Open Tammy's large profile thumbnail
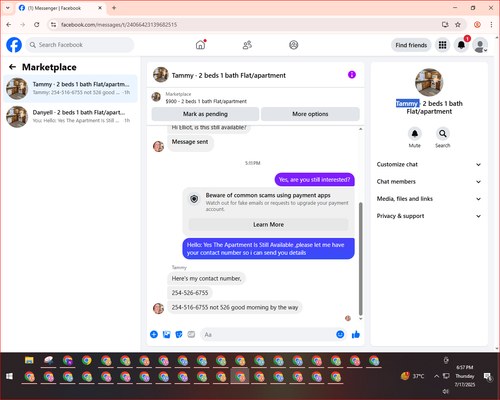Viewport: 500px width, 400px height. (x=429, y=82)
